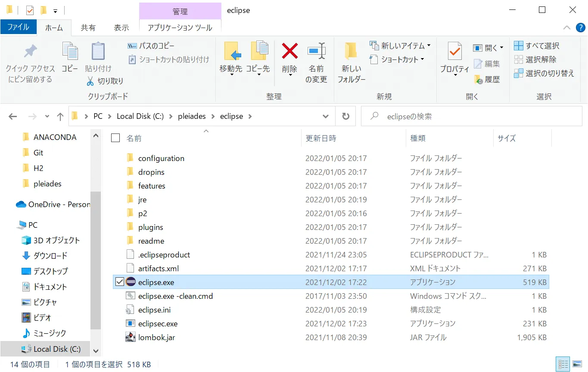Select eclipsec.exe file icon
This screenshot has height=372, width=588.
click(x=131, y=324)
